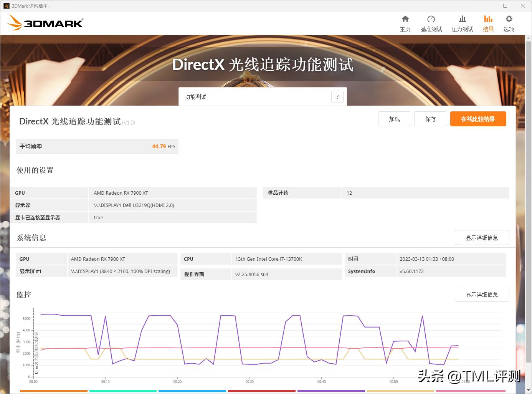Go to the 主页 home icon
This screenshot has width=532, height=394.
[x=405, y=19]
